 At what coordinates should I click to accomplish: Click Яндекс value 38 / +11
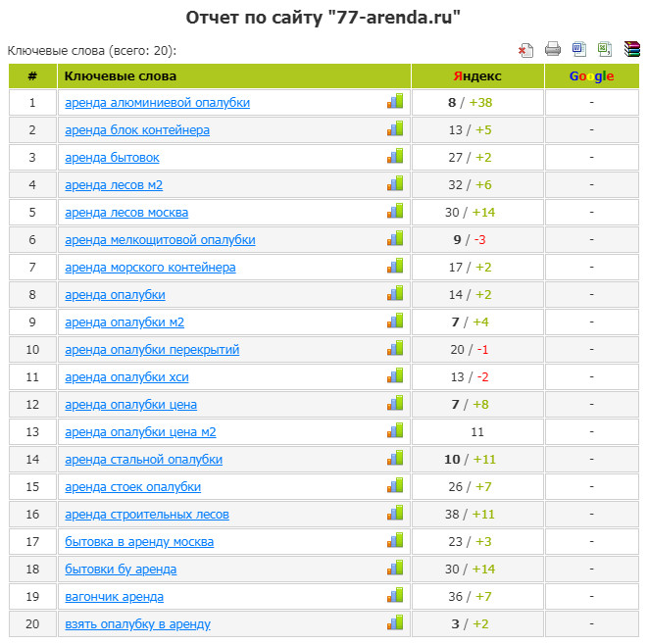[x=470, y=515]
